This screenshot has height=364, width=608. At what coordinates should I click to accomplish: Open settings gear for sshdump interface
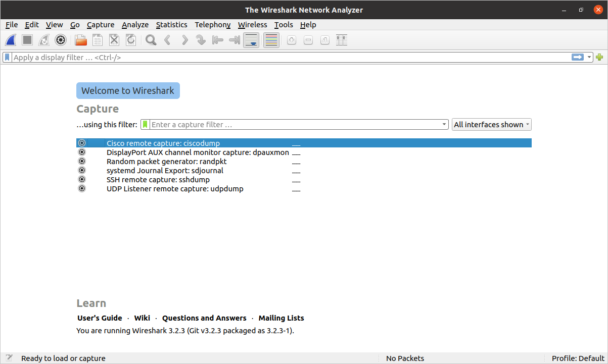pos(82,179)
